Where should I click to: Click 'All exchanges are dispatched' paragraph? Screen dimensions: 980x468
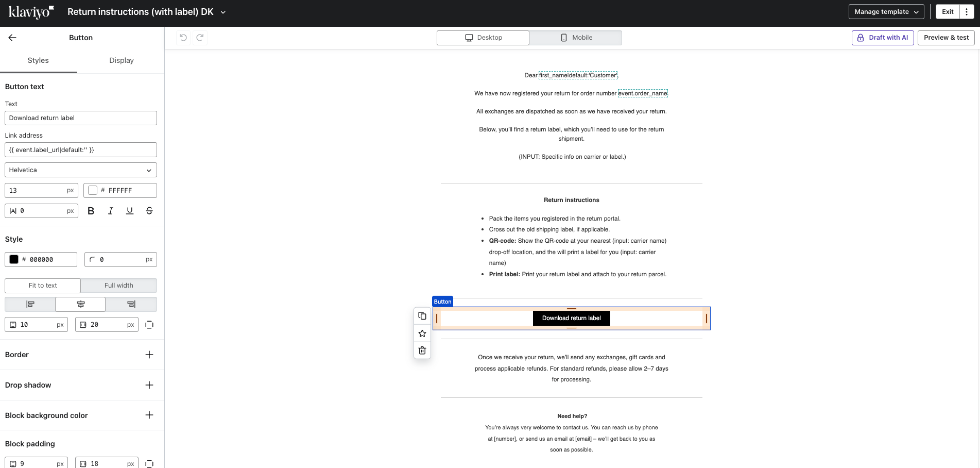[572, 111]
